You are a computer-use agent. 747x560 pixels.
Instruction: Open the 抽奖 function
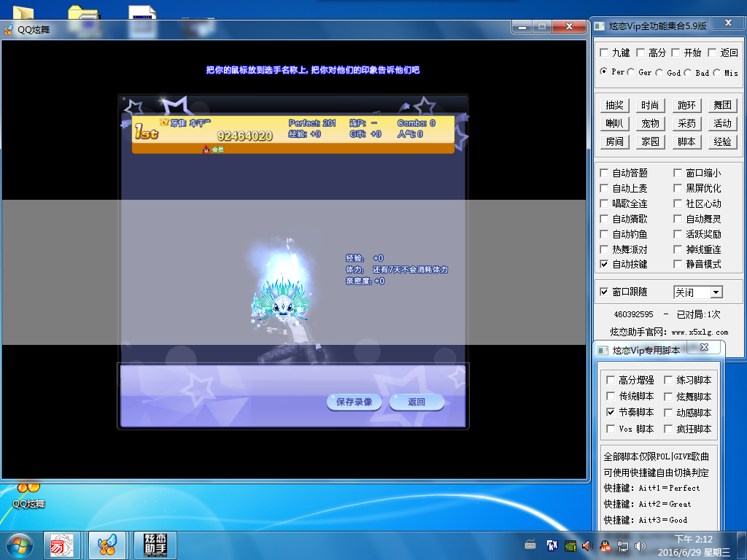[x=614, y=105]
